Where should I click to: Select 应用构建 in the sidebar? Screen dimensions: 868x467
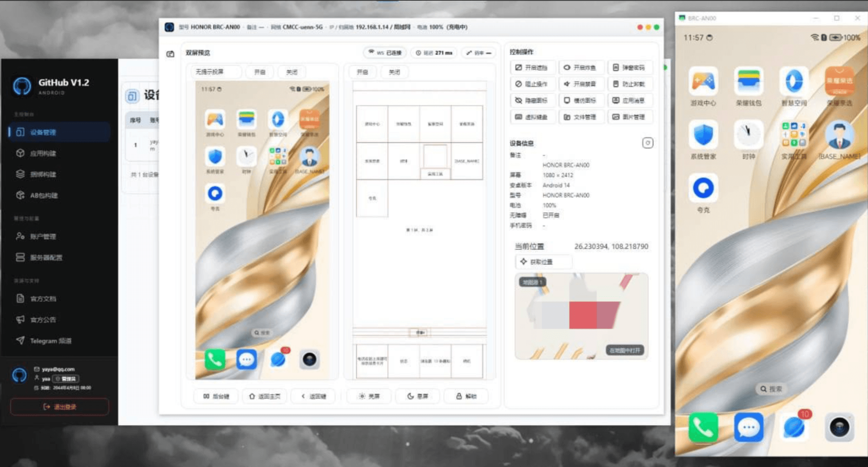(x=59, y=153)
